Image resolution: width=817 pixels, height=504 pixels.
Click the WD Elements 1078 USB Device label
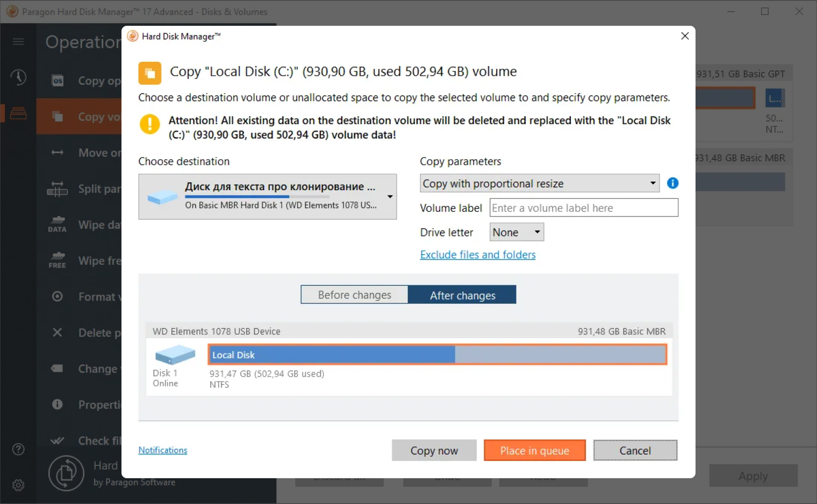click(217, 332)
